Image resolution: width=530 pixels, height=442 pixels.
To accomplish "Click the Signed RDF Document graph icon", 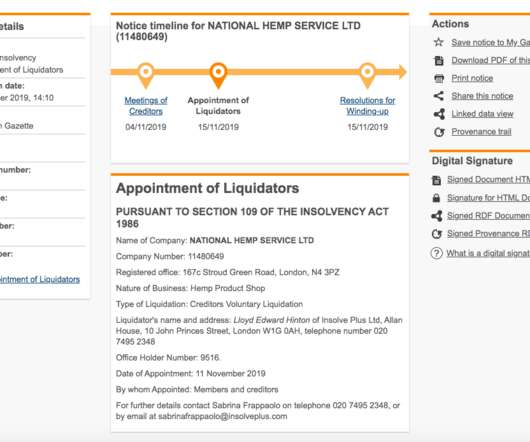I will coord(436,216).
